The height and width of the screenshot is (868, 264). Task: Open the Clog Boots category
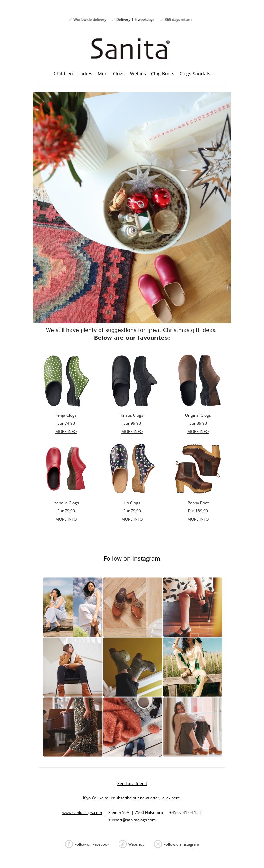162,74
